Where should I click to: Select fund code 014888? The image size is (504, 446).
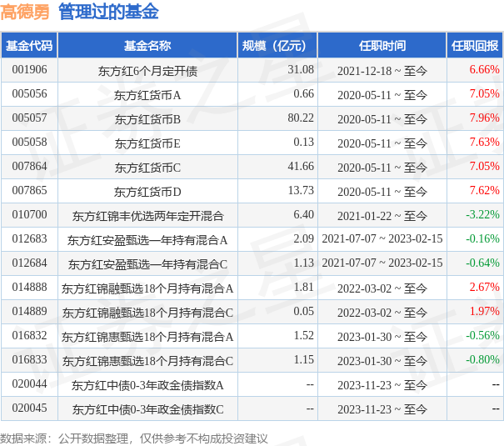pyautogui.click(x=29, y=287)
